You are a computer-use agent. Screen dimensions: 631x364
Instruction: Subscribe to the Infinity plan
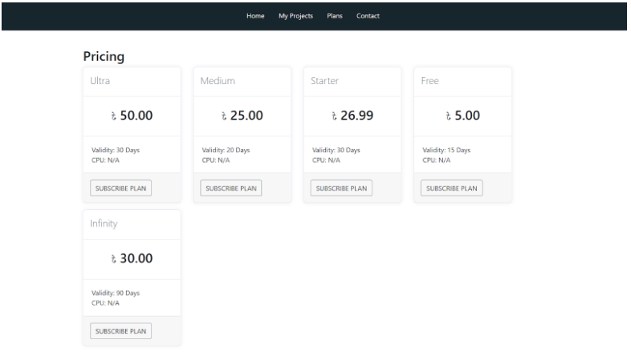click(x=120, y=331)
